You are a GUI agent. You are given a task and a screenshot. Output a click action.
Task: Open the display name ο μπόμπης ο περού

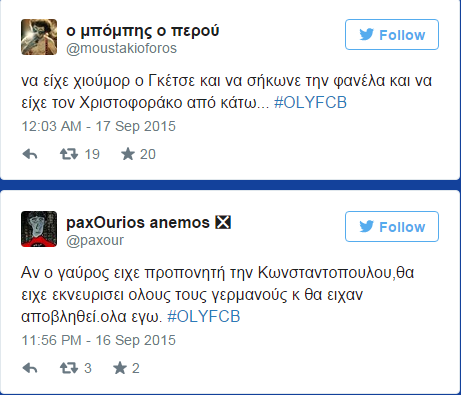pyautogui.click(x=143, y=31)
